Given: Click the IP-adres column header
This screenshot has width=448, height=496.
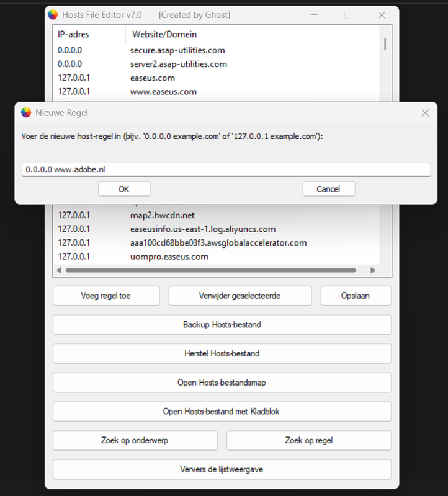Looking at the screenshot, I should point(89,34).
